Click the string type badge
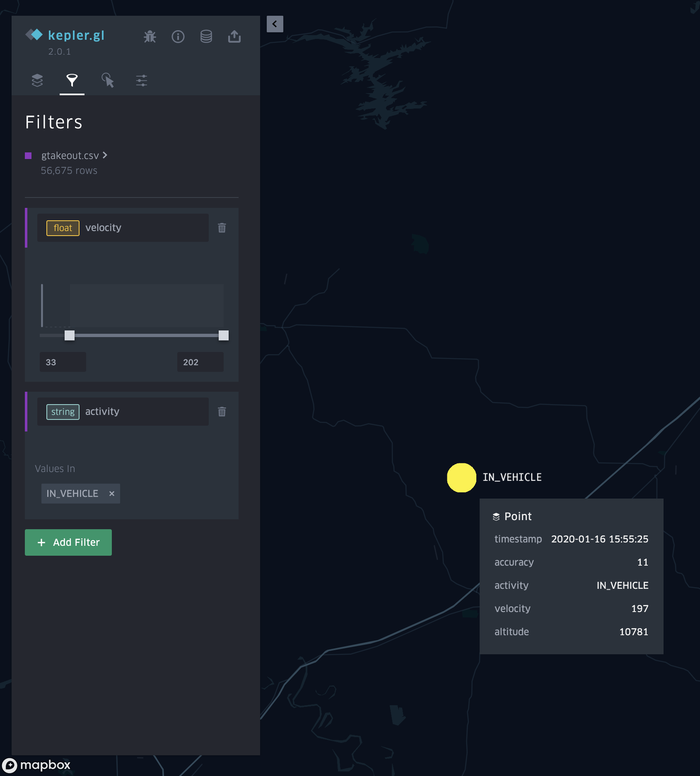Viewport: 700px width, 776px height. (x=63, y=412)
